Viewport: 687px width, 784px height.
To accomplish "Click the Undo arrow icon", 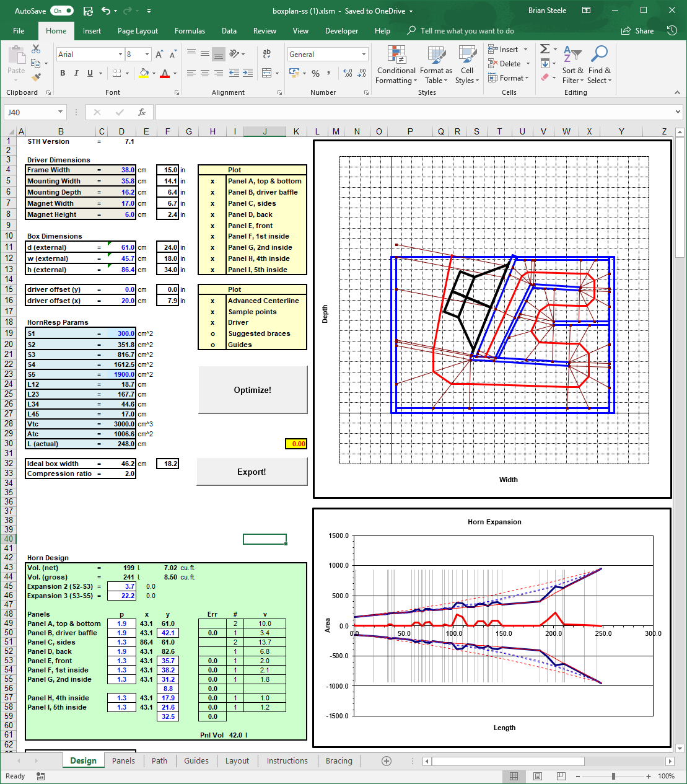I will [105, 11].
